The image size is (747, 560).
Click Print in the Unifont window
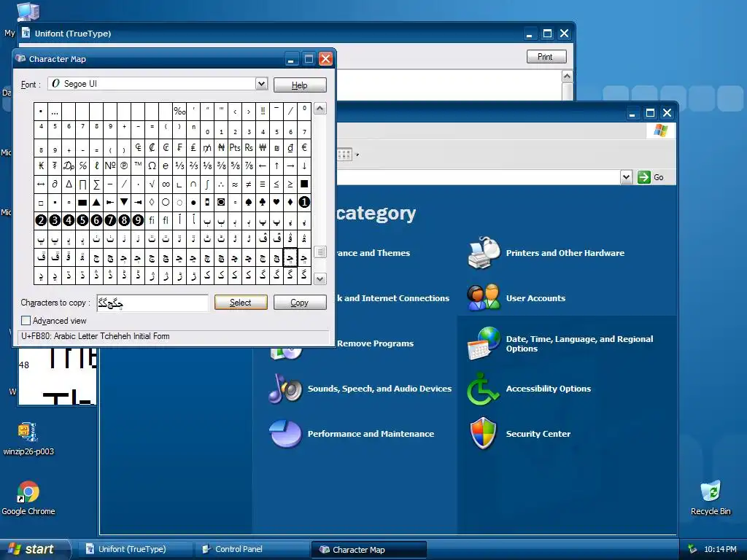click(x=546, y=57)
